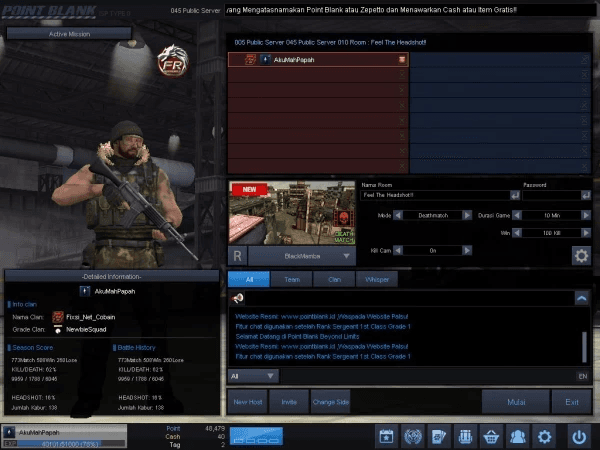
Task: Click the Nama Room input field
Action: click(435, 195)
